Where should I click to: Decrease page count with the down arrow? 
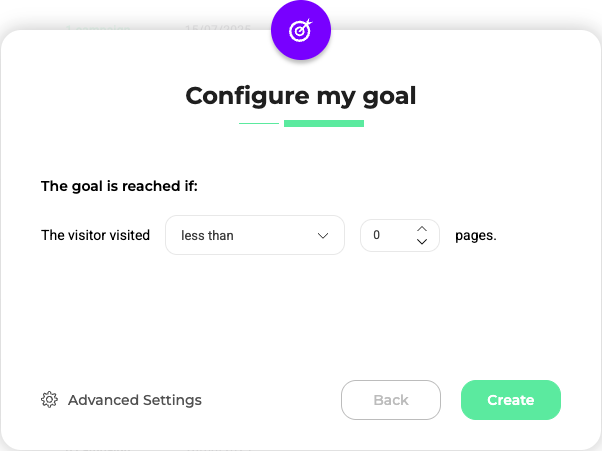coord(422,243)
